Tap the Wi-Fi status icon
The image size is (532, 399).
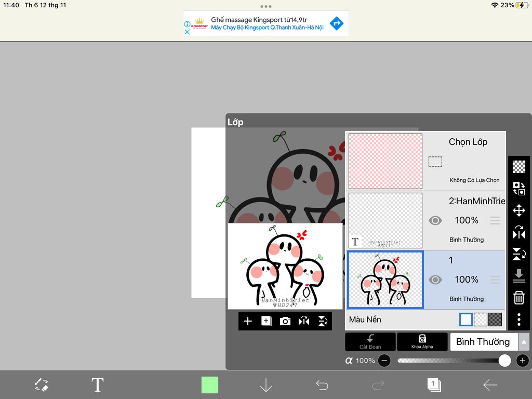coord(495,5)
